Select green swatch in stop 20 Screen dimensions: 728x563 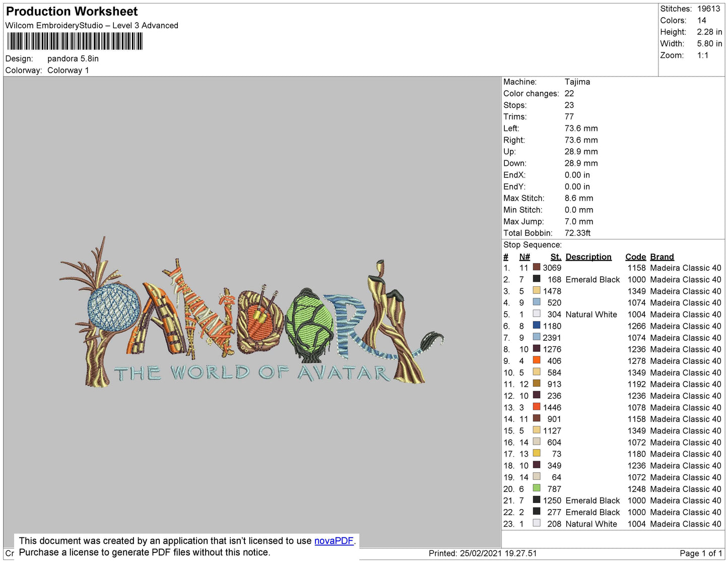537,488
